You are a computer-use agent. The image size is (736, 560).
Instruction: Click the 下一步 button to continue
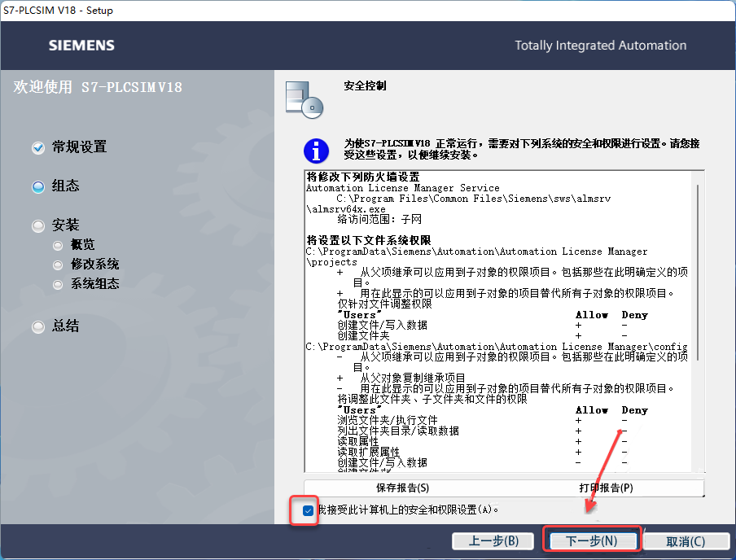(592, 540)
